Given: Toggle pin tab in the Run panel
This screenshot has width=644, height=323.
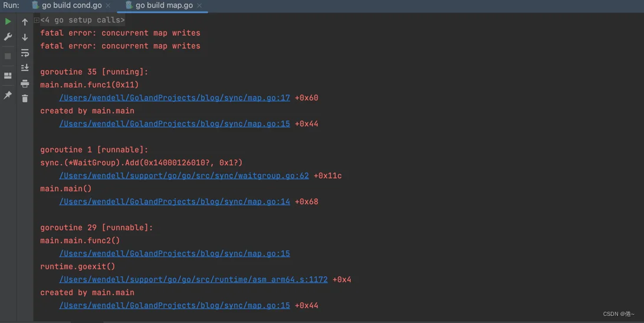Looking at the screenshot, I should point(8,94).
